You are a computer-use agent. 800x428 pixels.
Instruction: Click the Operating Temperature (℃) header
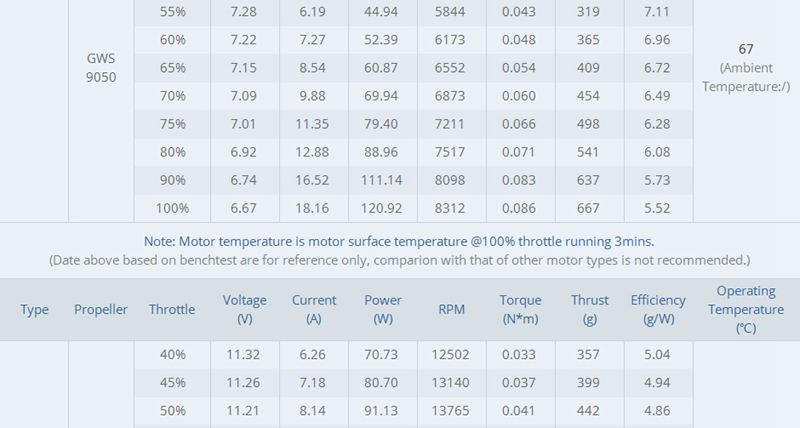click(746, 310)
